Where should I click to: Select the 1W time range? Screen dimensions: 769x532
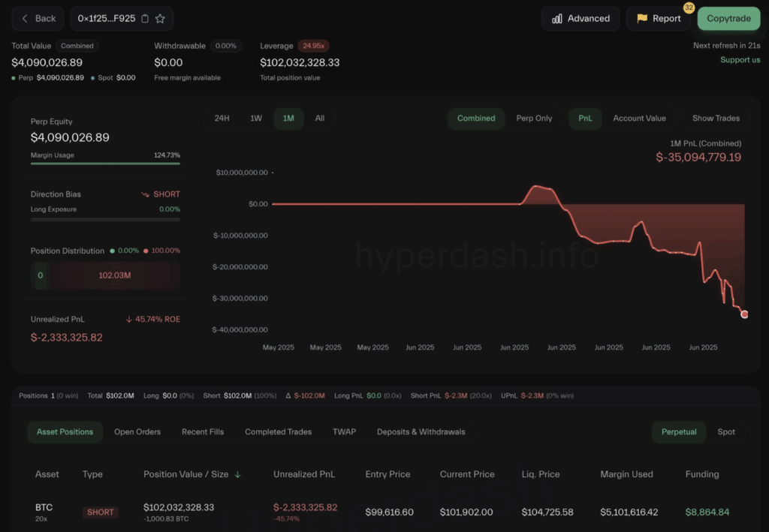click(256, 119)
